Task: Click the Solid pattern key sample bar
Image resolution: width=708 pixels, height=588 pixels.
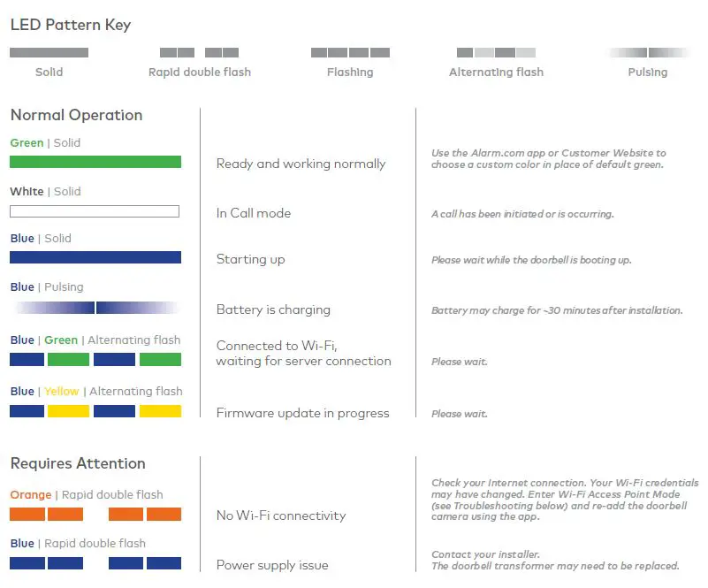Action: tap(49, 53)
